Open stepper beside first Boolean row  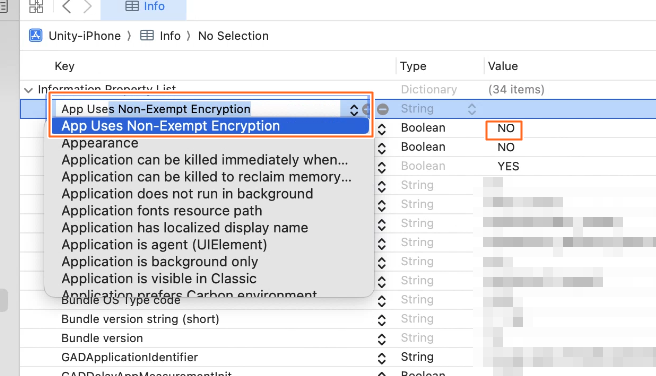(x=382, y=129)
